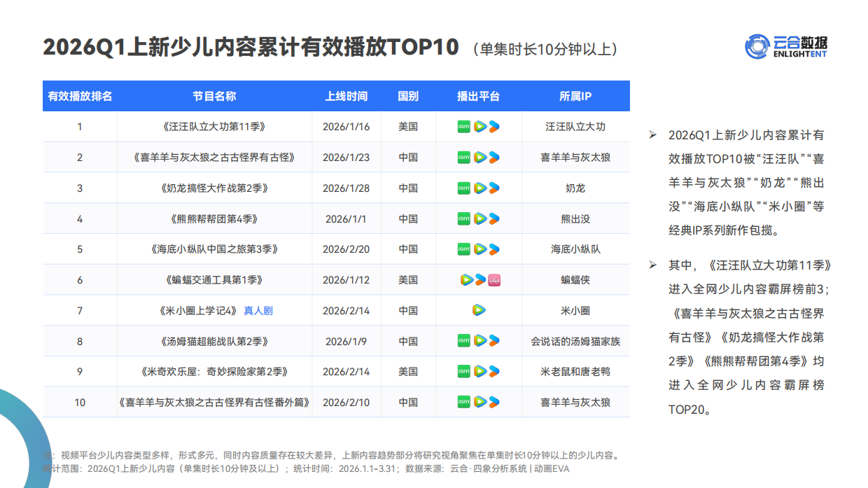Click Youku icon in 奶龙搞怪大作战第2季 row
Viewport: 868px width, 488px height.
[x=494, y=188]
